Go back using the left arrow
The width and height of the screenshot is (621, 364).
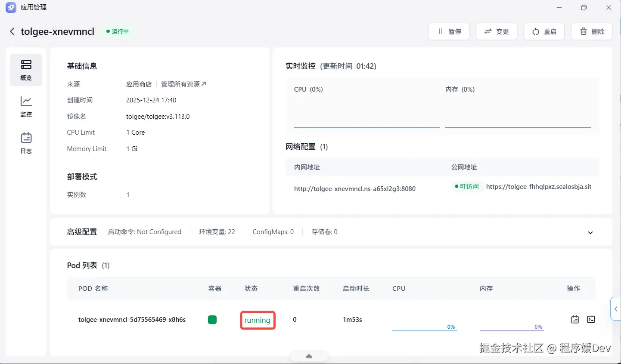click(x=12, y=31)
